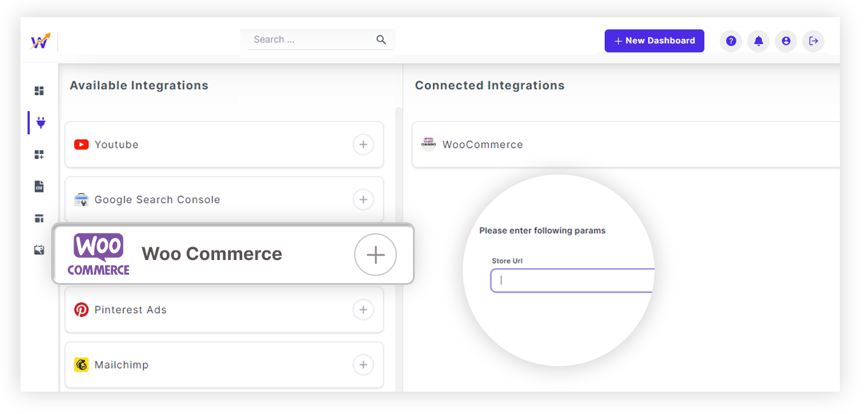Open the CSV export sidebar icon
This screenshot has height=414, width=868.
[x=39, y=186]
